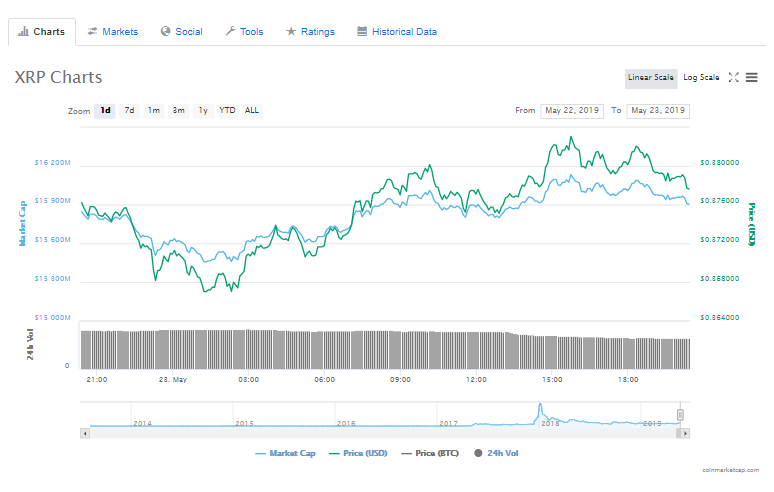Screen dimensions: 774x492
Task: Select the 1y zoom range
Action: coord(203,111)
